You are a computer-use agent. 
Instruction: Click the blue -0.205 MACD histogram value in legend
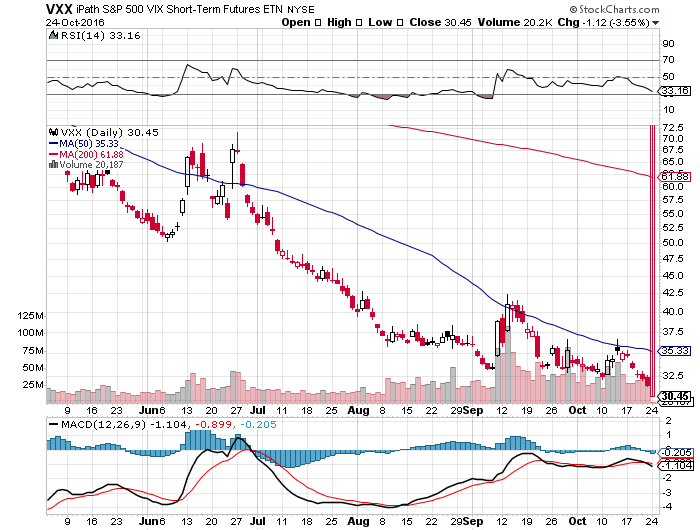pyautogui.click(x=258, y=425)
